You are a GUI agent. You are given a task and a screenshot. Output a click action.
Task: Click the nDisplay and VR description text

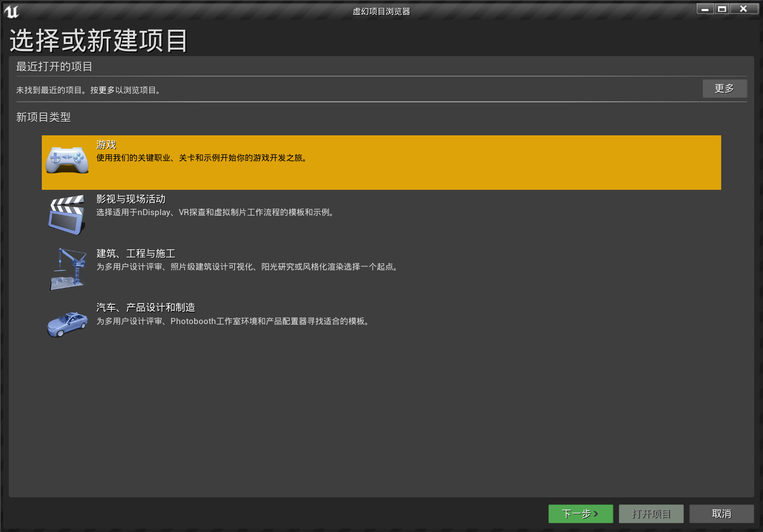pyautogui.click(x=216, y=212)
